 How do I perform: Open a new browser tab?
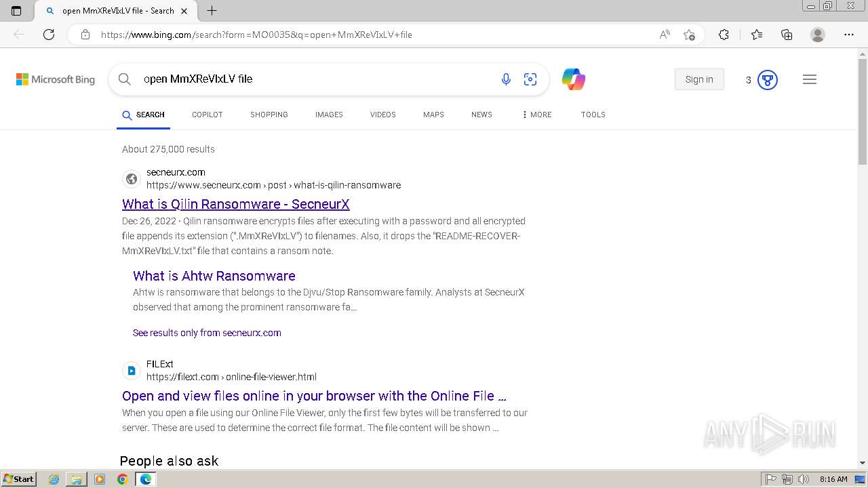point(212,11)
